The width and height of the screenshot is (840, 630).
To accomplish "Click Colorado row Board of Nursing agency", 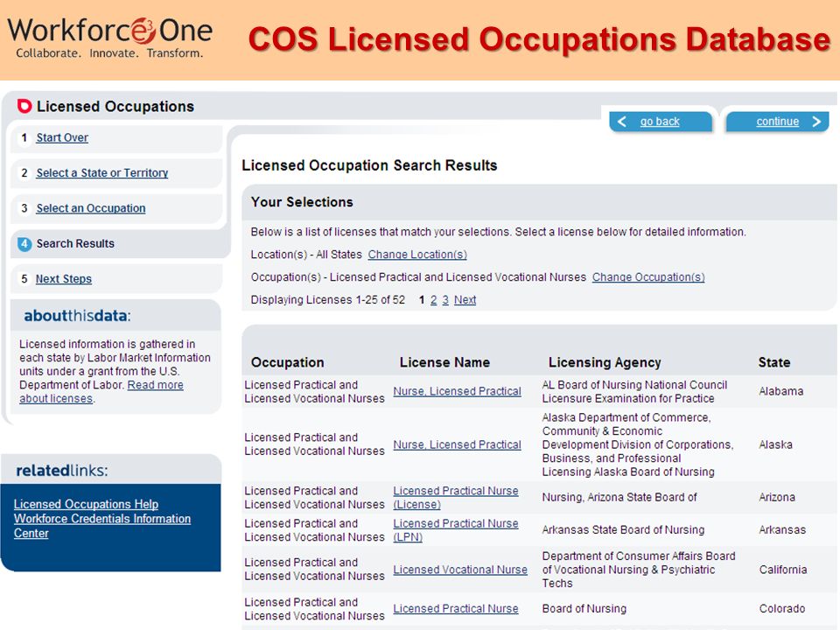I will pyautogui.click(x=584, y=609).
